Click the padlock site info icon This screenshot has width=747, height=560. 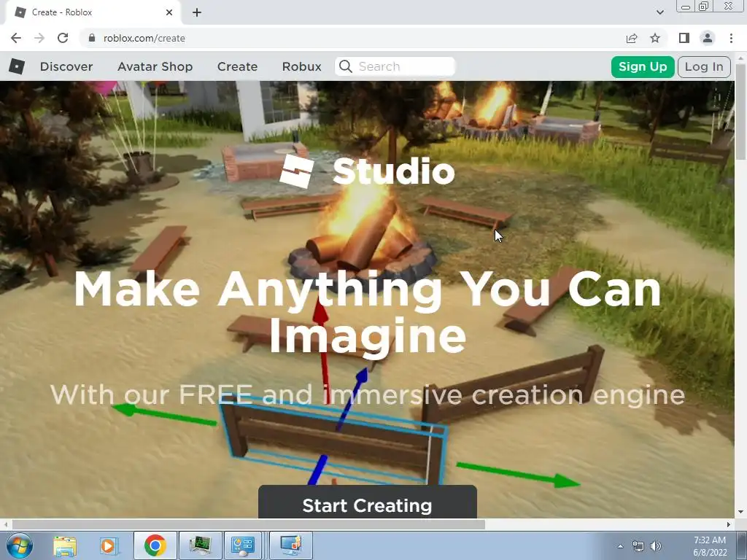92,38
